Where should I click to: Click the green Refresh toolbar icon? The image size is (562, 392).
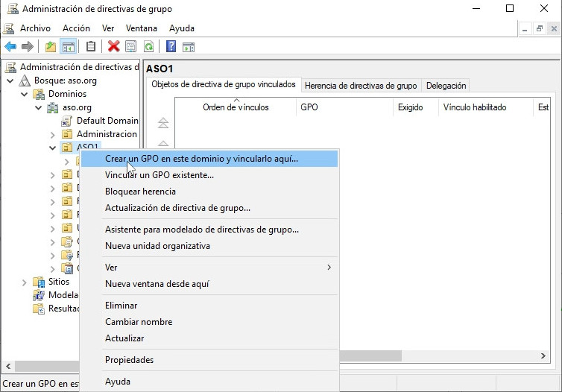click(148, 46)
